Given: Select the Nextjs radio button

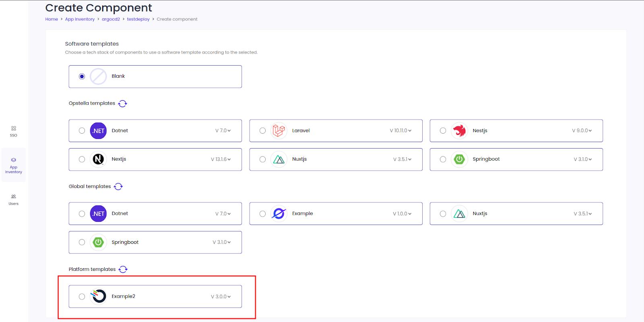Looking at the screenshot, I should (82, 159).
